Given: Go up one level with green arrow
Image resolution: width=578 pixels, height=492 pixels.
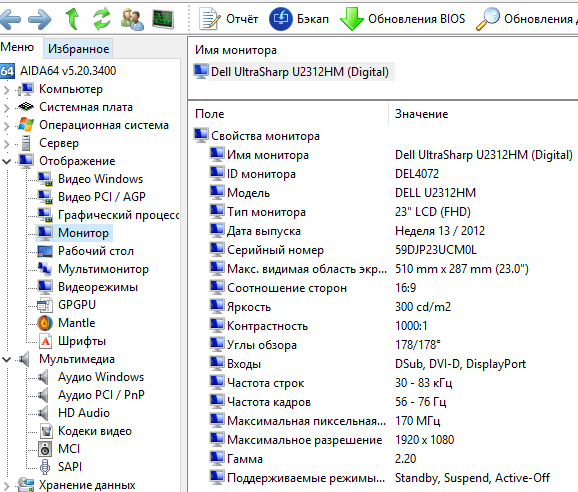Looking at the screenshot, I should (72, 18).
